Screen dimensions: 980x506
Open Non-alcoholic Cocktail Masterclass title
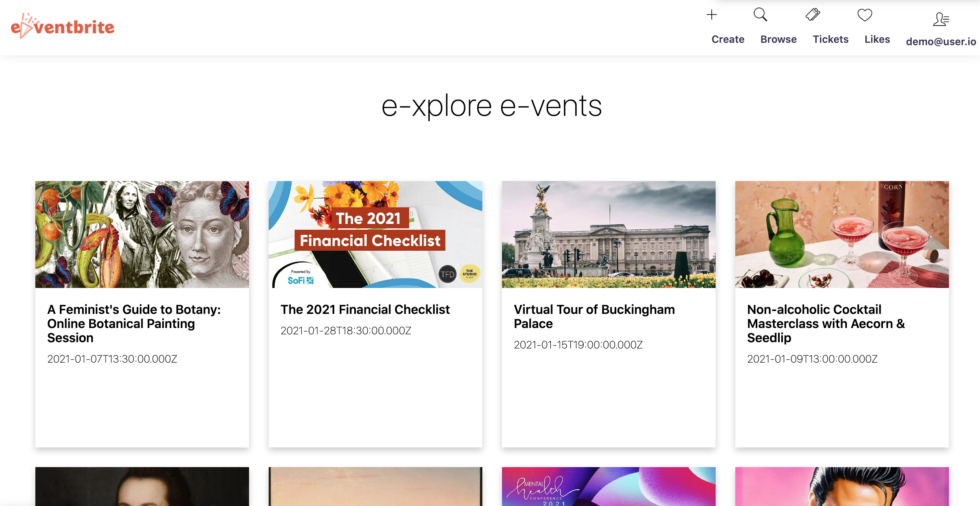[826, 323]
